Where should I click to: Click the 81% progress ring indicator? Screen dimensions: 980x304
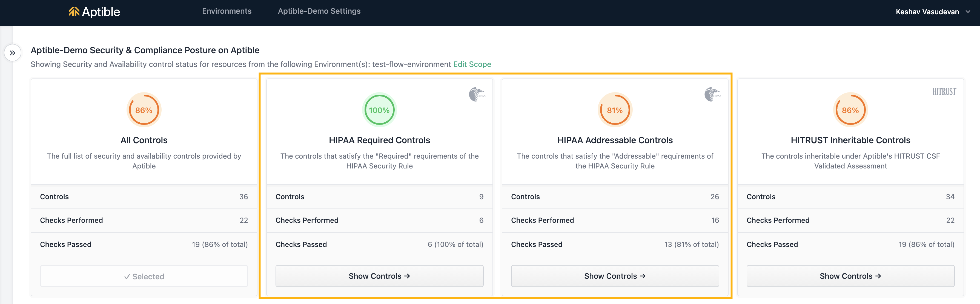click(615, 110)
